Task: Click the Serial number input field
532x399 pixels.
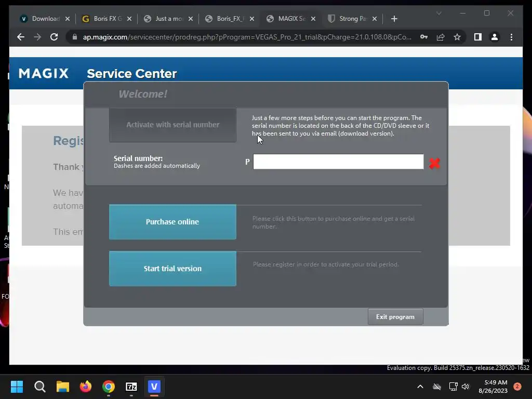Action: tap(338, 162)
